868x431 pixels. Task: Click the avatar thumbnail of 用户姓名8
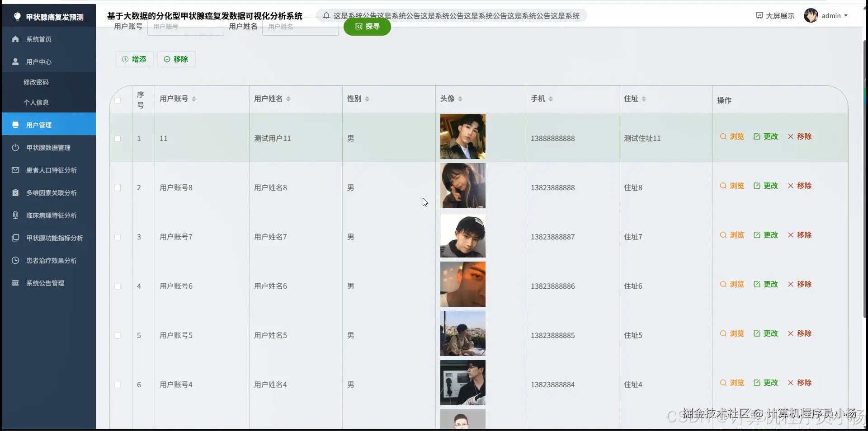(463, 186)
